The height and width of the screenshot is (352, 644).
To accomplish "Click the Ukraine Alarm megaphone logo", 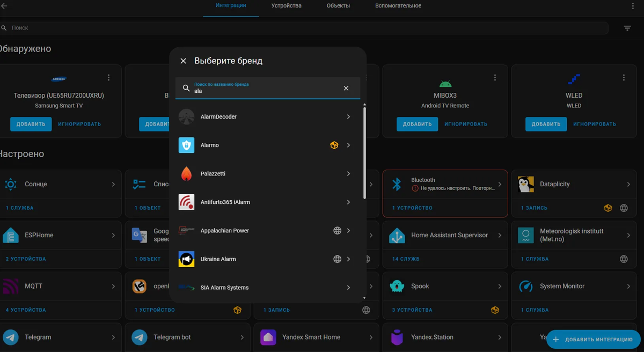I will 186,259.
